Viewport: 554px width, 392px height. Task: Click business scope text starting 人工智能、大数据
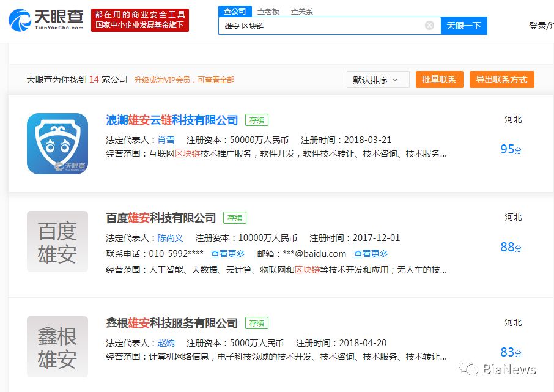pyautogui.click(x=298, y=270)
